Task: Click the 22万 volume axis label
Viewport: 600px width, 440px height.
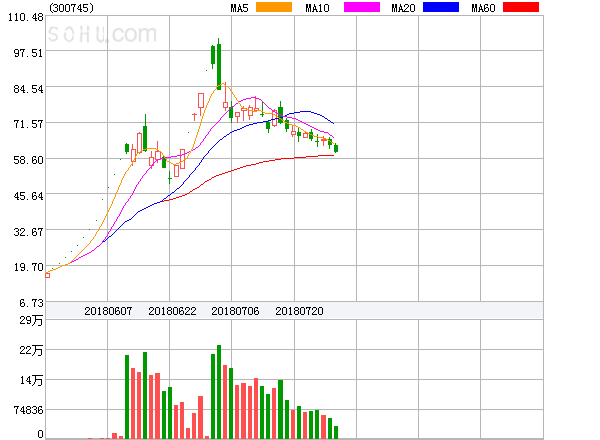Action: (31, 350)
